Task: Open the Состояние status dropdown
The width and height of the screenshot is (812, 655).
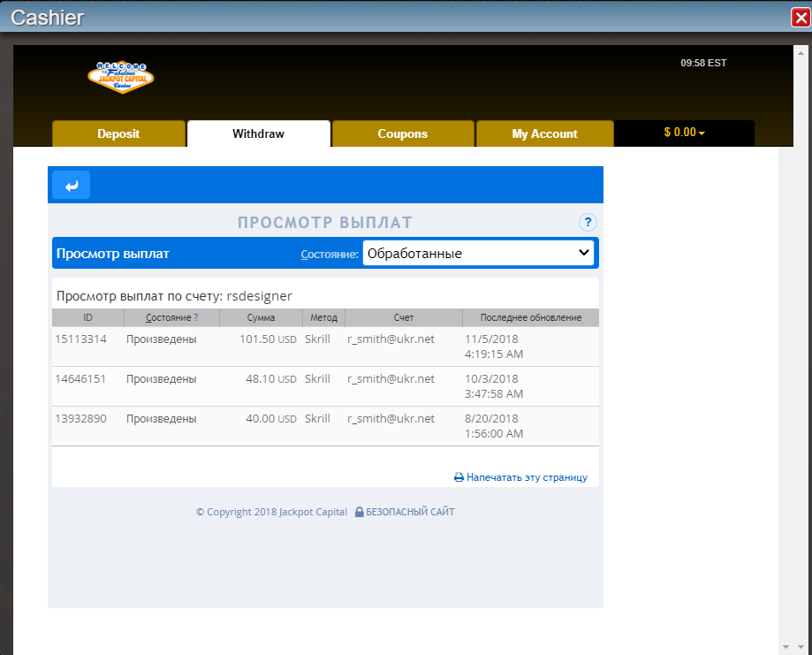Action: coord(478,253)
